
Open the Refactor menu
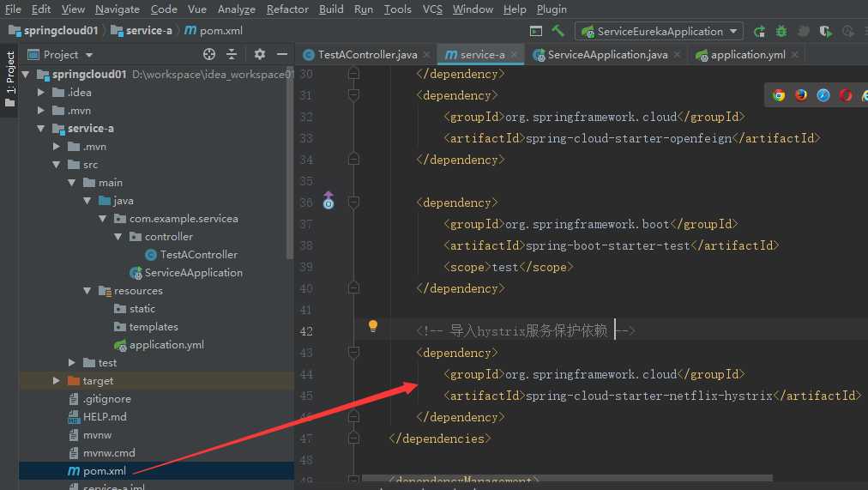coord(287,9)
